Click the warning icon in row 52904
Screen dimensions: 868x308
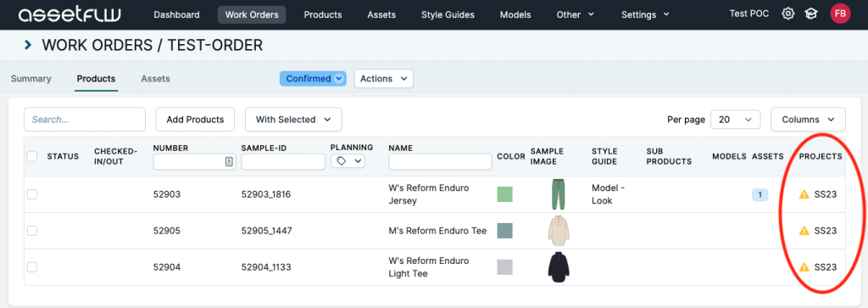coord(804,267)
